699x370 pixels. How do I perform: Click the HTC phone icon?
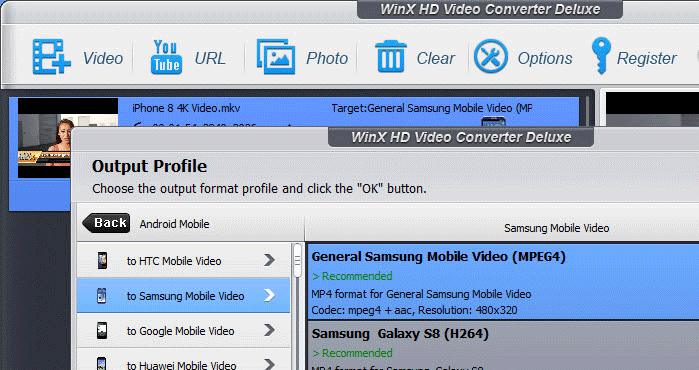coord(102,260)
